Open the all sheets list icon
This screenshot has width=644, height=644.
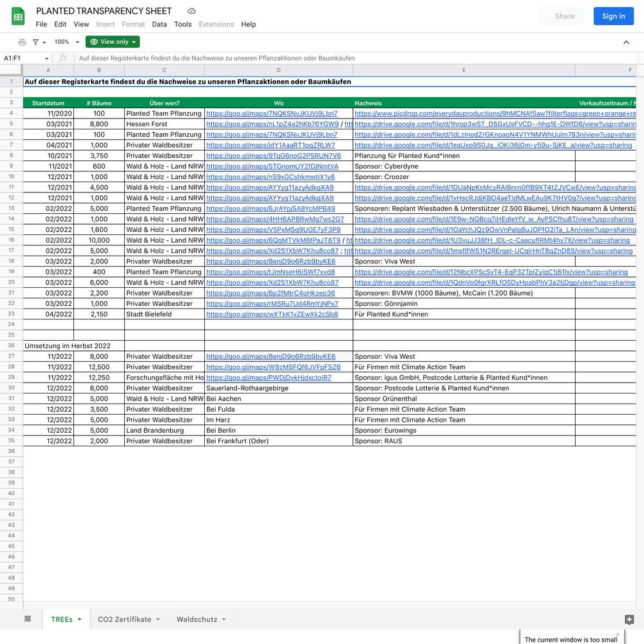point(28,619)
